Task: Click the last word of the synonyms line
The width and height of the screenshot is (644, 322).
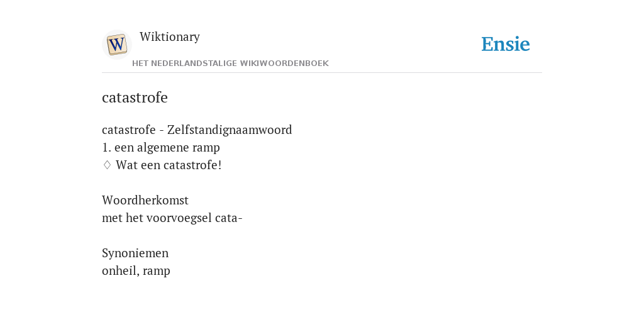Action: point(157,272)
